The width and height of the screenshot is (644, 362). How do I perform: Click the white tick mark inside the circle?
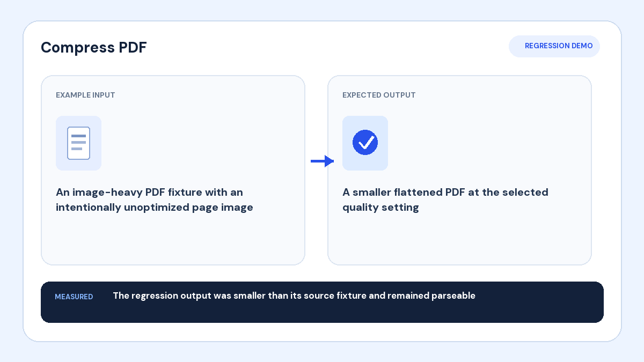click(x=366, y=143)
